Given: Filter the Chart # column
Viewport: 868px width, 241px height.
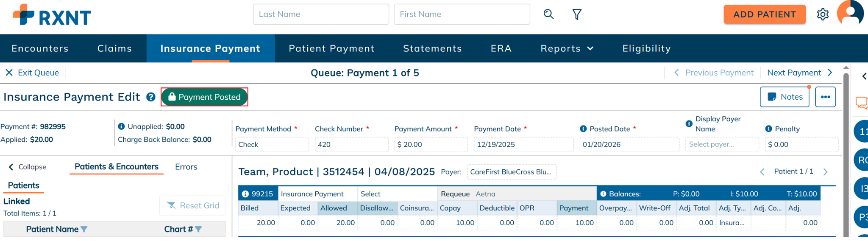Looking at the screenshot, I should (198, 229).
